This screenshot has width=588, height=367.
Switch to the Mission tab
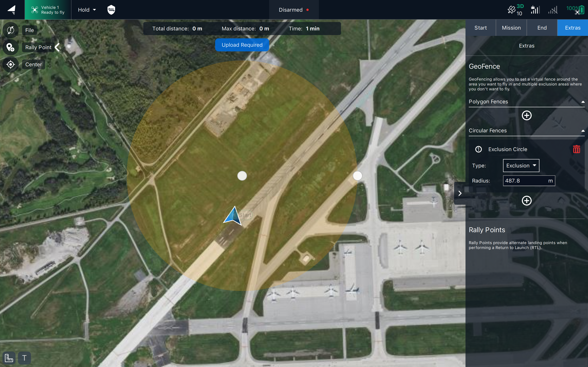click(x=511, y=28)
